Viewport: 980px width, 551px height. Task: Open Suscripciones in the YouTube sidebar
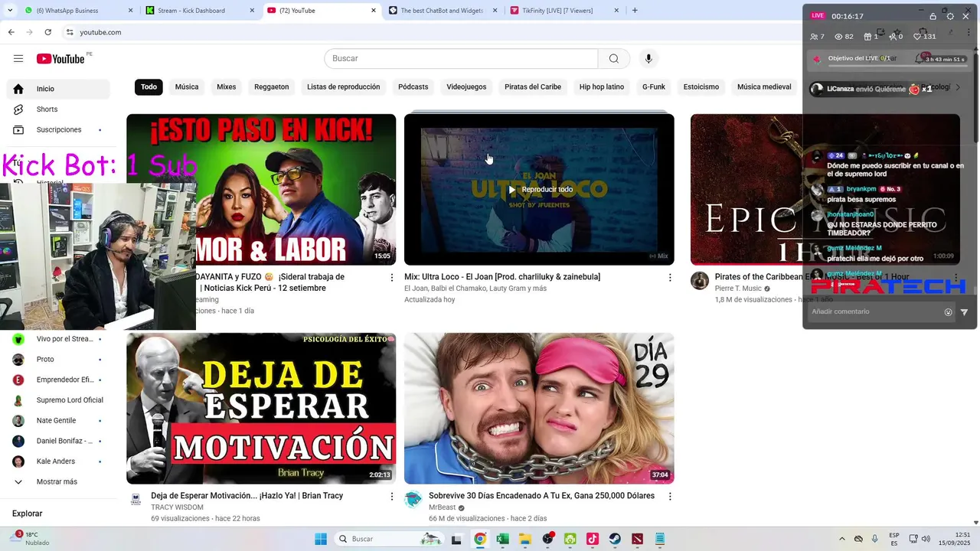[x=58, y=130]
